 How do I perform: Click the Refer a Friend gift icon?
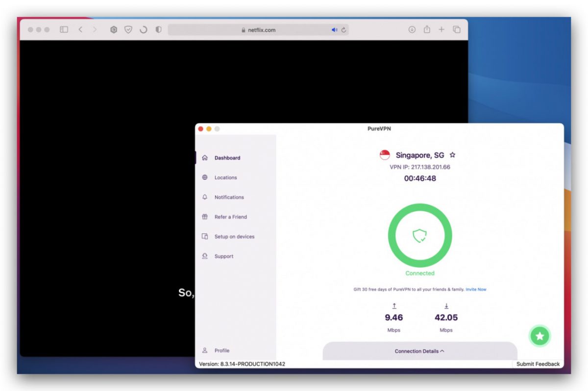tap(205, 217)
